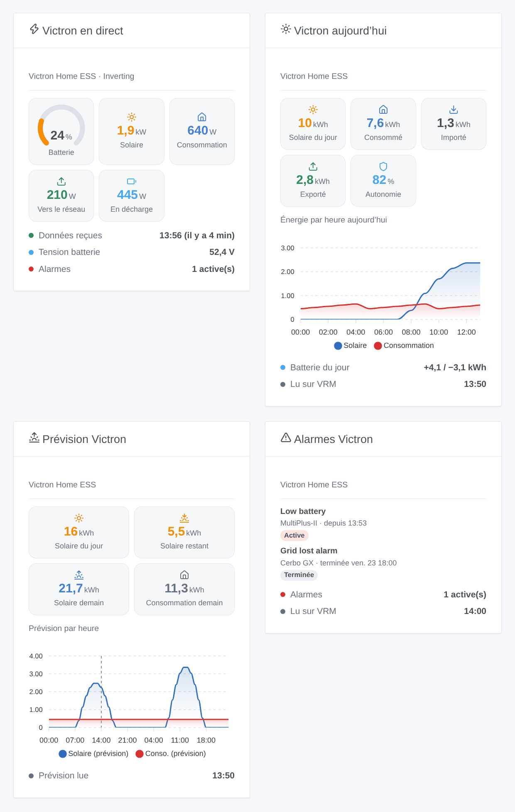Toggle Solaire series in today's energy chart legend
This screenshot has width=515, height=812.
tap(351, 345)
